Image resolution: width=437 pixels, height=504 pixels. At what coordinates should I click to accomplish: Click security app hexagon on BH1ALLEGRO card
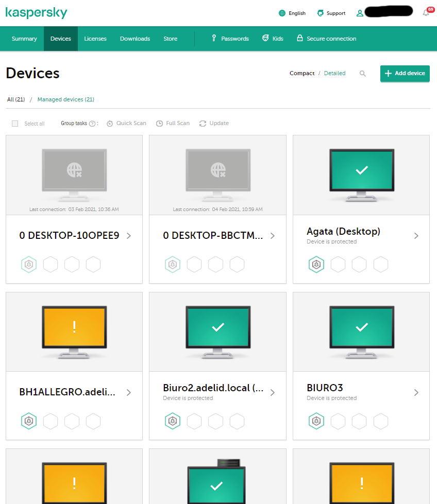(x=29, y=421)
